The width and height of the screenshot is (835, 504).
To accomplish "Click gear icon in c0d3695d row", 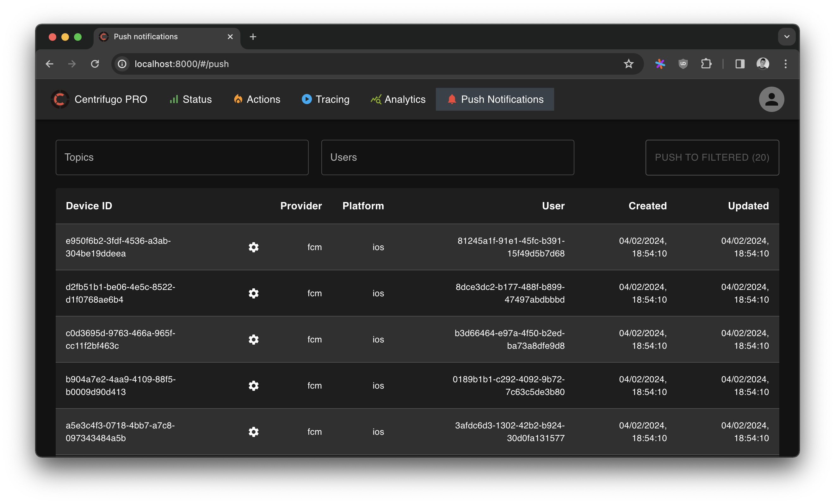I will [253, 339].
